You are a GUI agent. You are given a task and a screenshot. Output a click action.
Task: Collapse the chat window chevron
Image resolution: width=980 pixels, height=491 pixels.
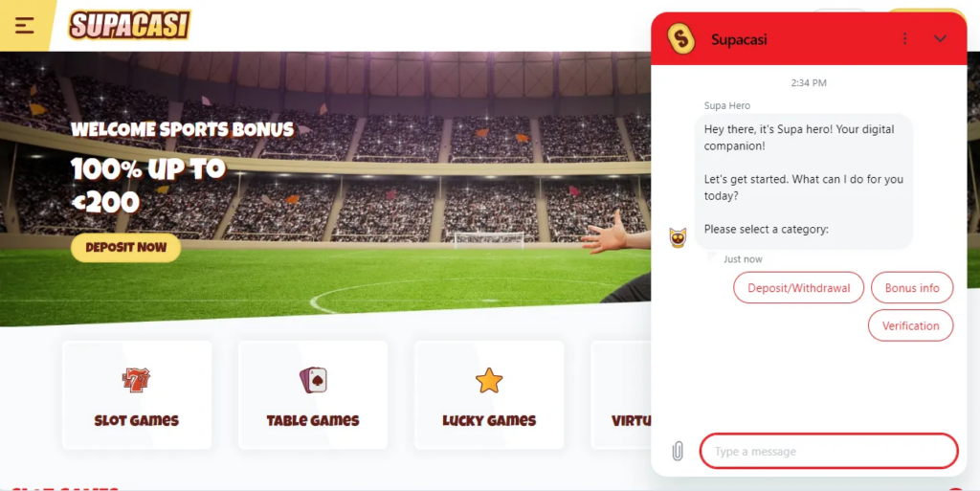(940, 38)
